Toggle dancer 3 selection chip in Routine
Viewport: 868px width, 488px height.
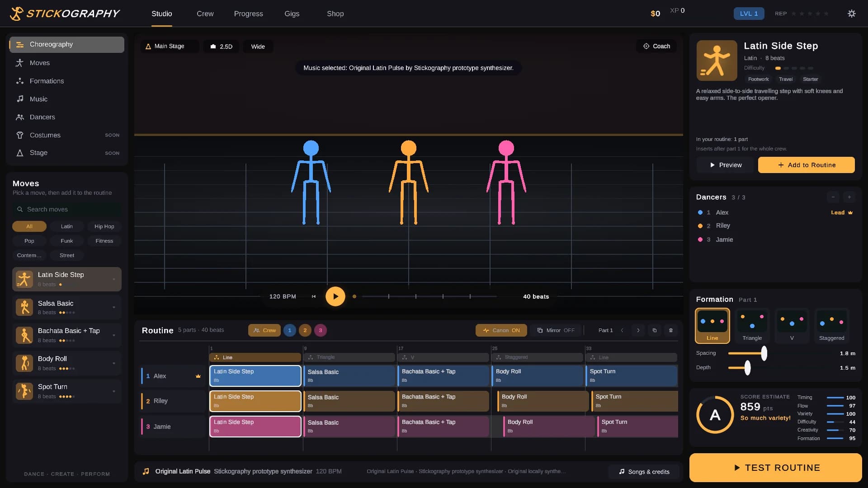321,330
